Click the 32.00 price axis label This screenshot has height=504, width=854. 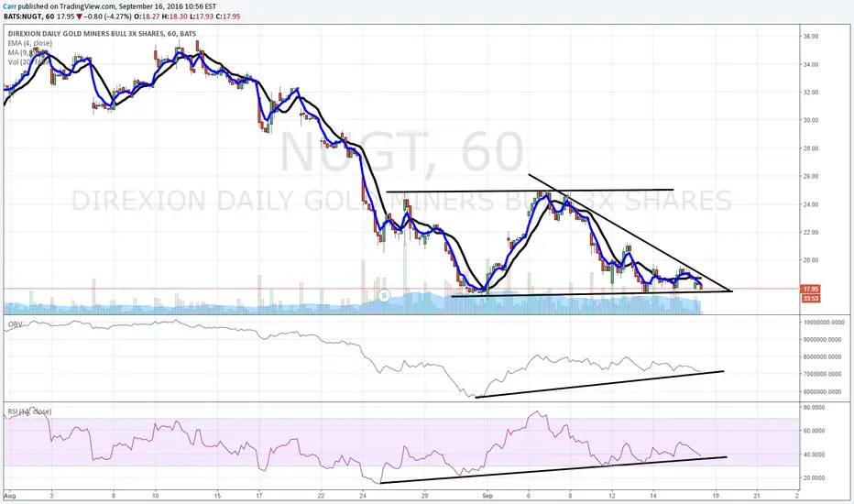point(810,92)
